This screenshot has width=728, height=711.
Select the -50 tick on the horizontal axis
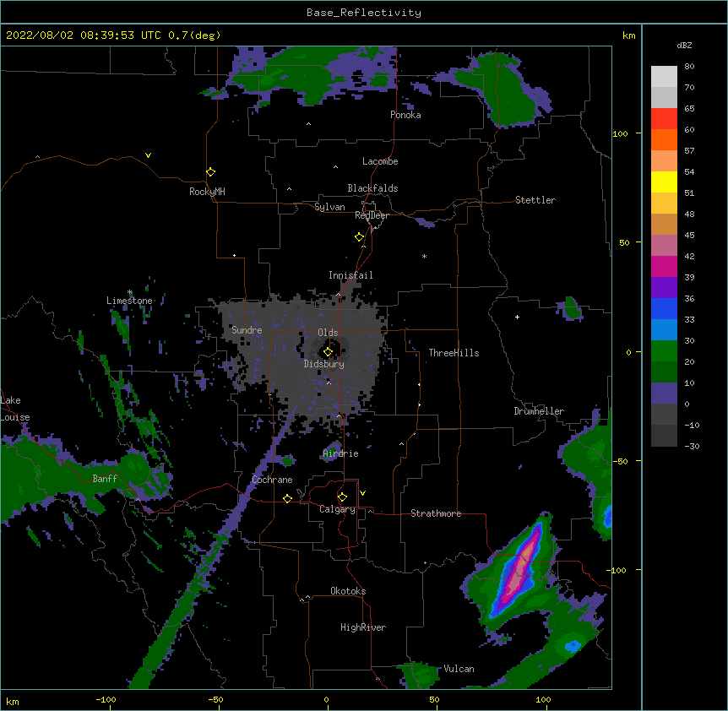(x=215, y=699)
